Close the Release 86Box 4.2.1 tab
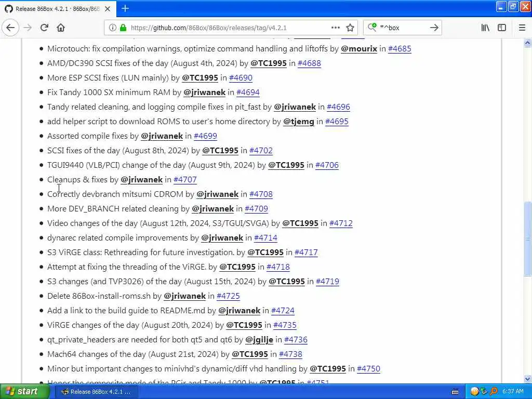532x399 pixels. [x=108, y=9]
